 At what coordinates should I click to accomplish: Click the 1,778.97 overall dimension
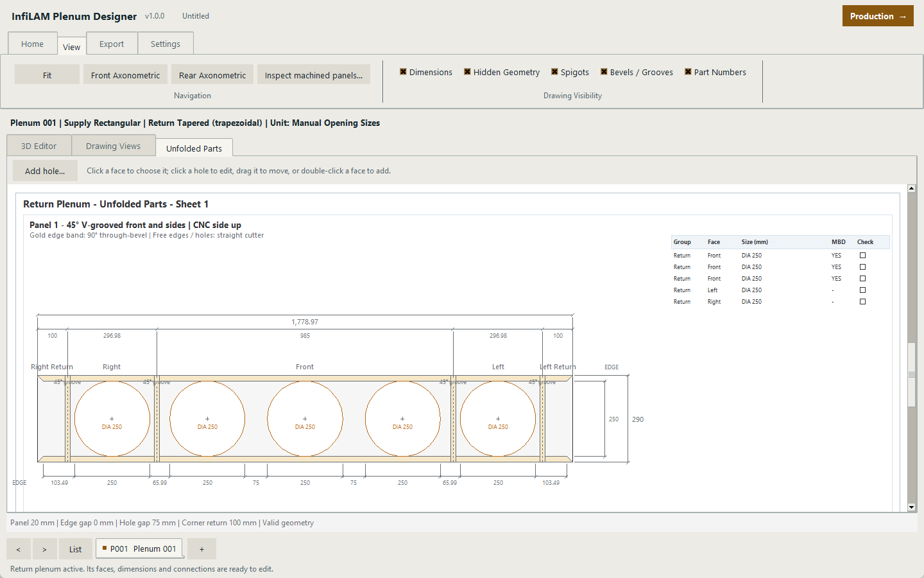pyautogui.click(x=305, y=322)
